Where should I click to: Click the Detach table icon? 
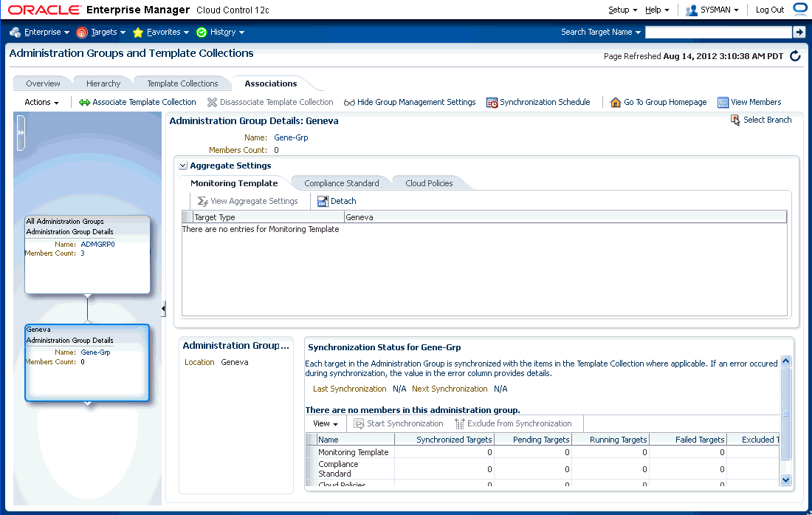click(323, 201)
